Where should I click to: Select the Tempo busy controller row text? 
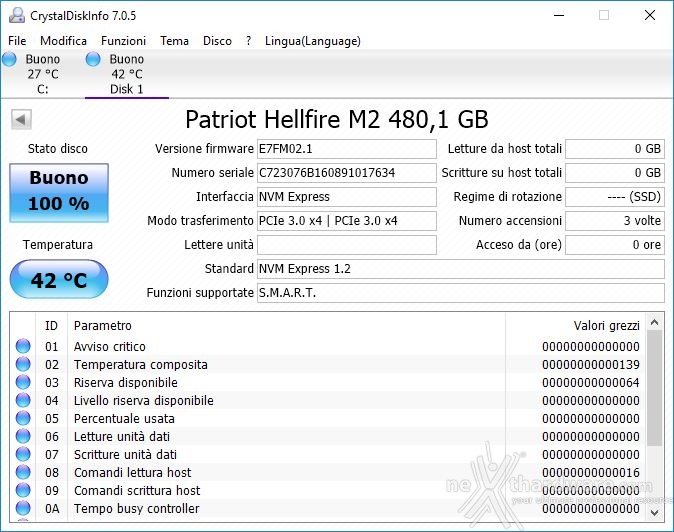click(137, 508)
